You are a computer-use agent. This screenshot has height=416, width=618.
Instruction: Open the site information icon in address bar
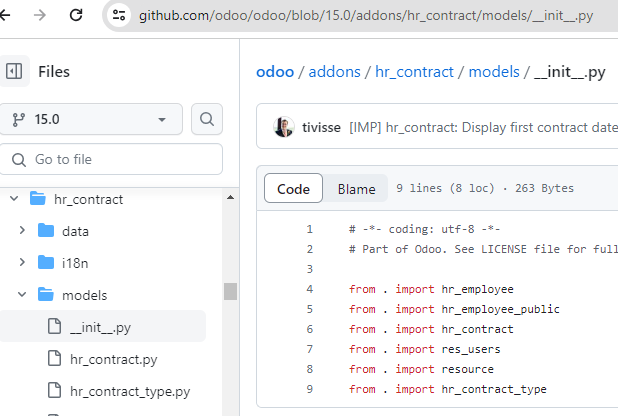tap(119, 15)
